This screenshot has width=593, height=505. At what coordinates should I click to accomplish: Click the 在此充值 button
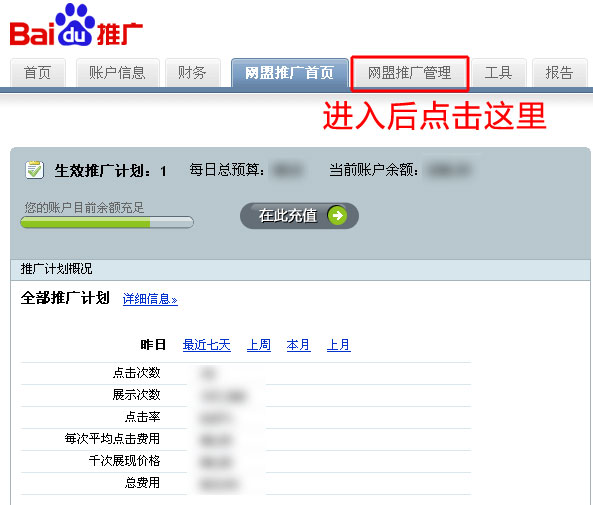tap(299, 216)
